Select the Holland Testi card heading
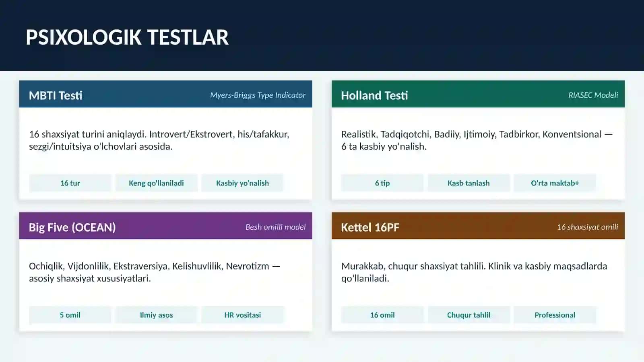644x362 pixels. click(374, 95)
